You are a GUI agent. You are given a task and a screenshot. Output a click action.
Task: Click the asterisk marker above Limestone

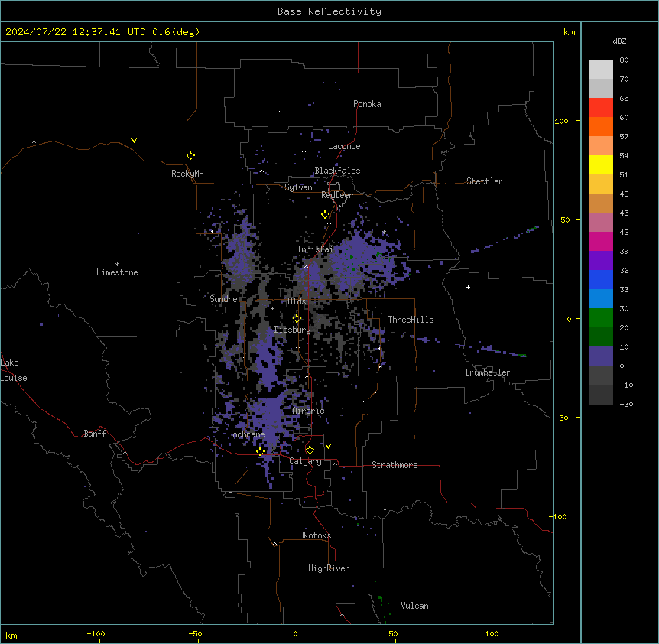click(x=117, y=264)
